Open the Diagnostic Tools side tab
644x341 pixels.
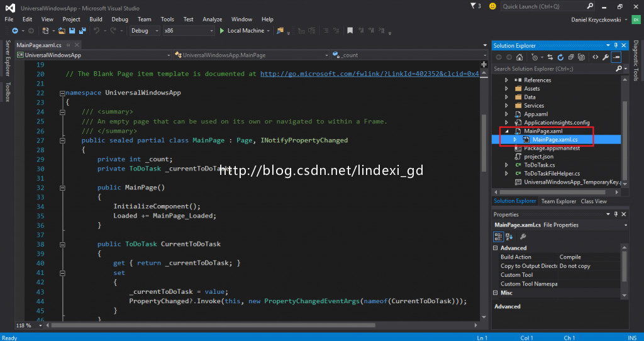tap(636, 60)
